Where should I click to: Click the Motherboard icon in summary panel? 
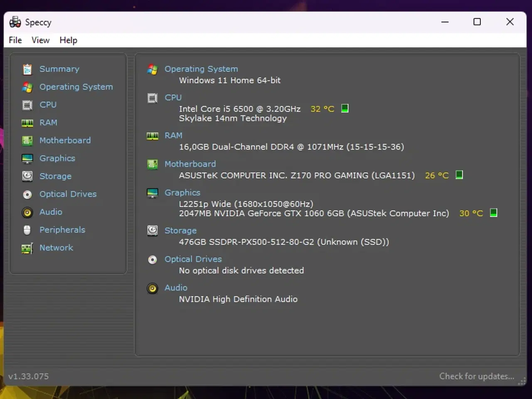153,164
